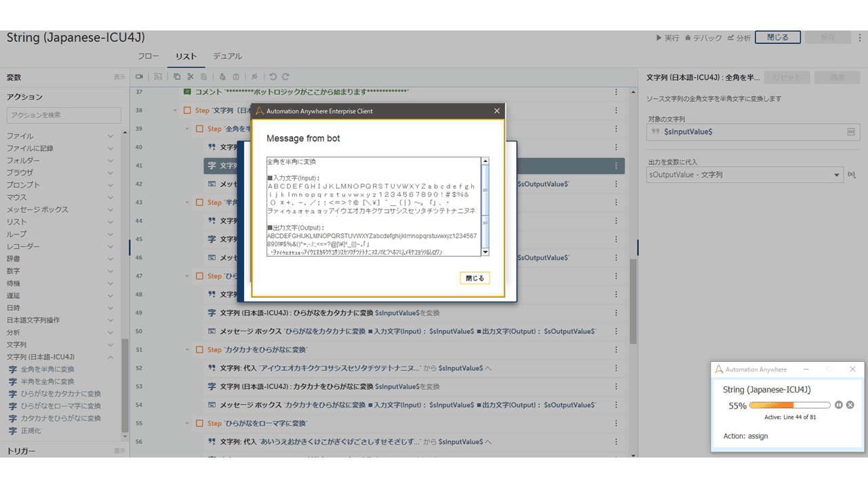Click the 閉じる button in message dialog
The height and width of the screenshot is (488, 868).
[475, 278]
